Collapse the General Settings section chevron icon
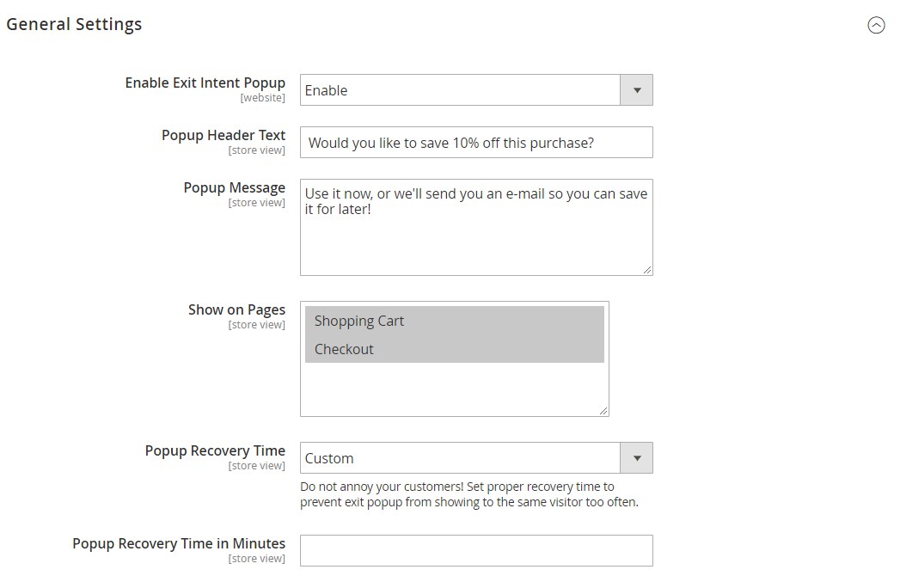Screen dimensions: 900x588 pyautogui.click(x=876, y=26)
